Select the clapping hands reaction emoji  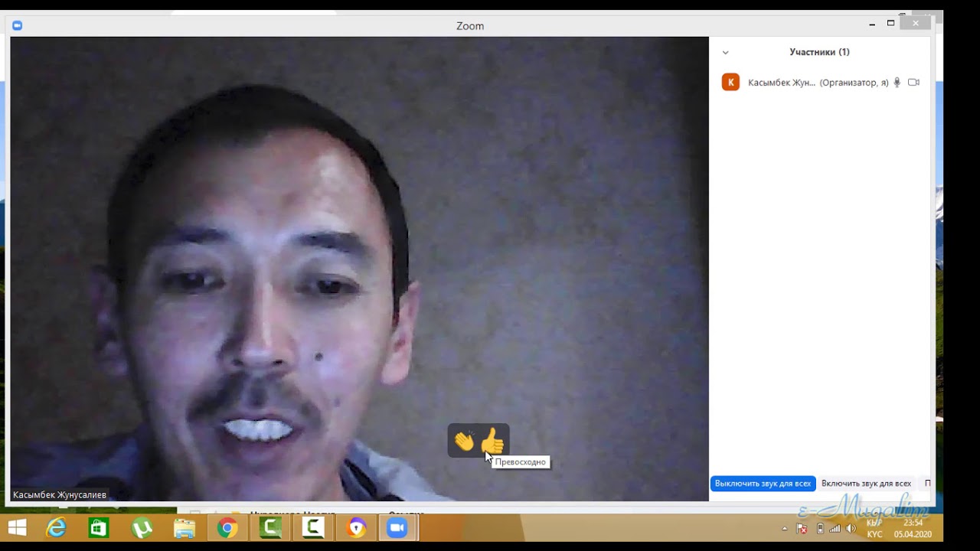pyautogui.click(x=464, y=442)
